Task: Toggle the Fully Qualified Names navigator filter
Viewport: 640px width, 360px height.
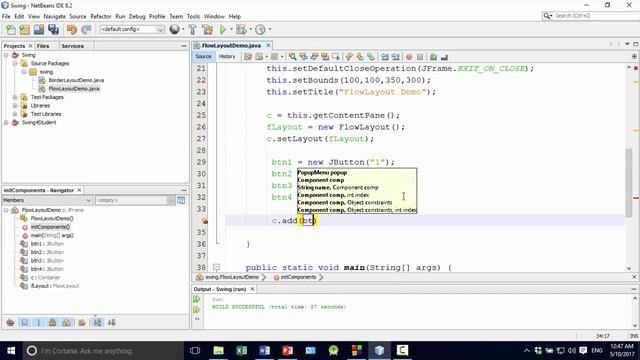Action: pyautogui.click(x=82, y=322)
